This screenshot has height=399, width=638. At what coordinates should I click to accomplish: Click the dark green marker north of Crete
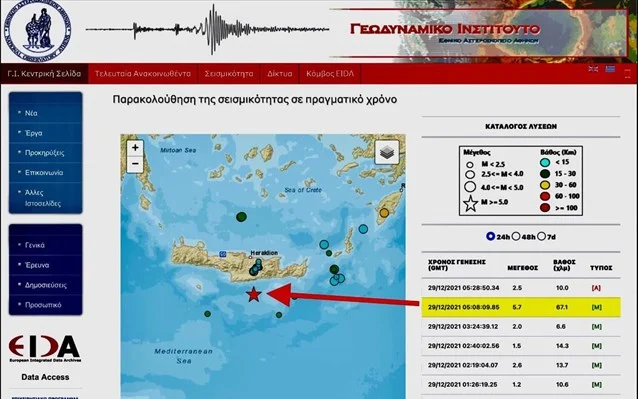241,217
